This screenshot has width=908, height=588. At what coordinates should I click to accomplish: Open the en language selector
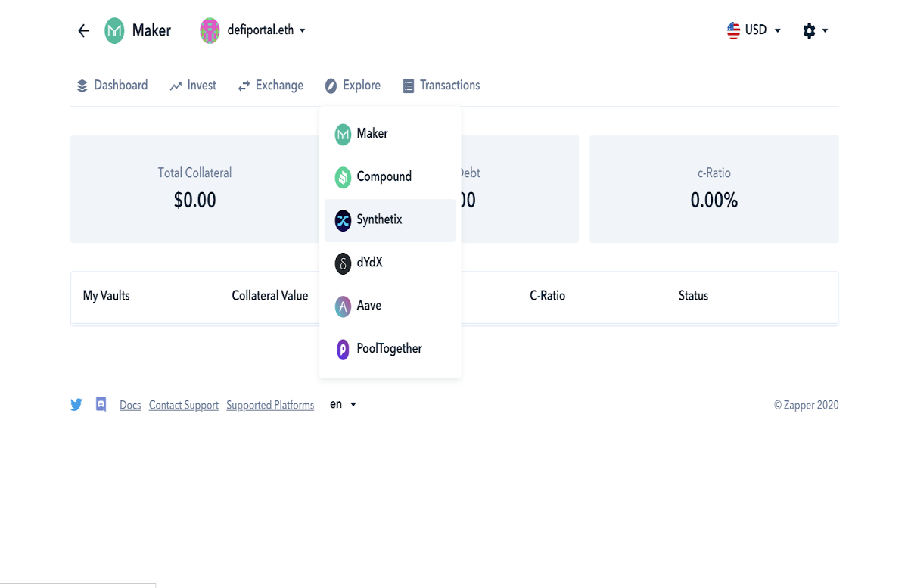tap(343, 404)
